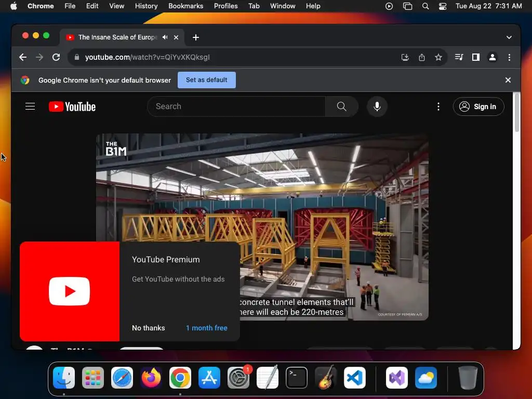Open Finder from the dock
This screenshot has height=399, width=532.
64,378
